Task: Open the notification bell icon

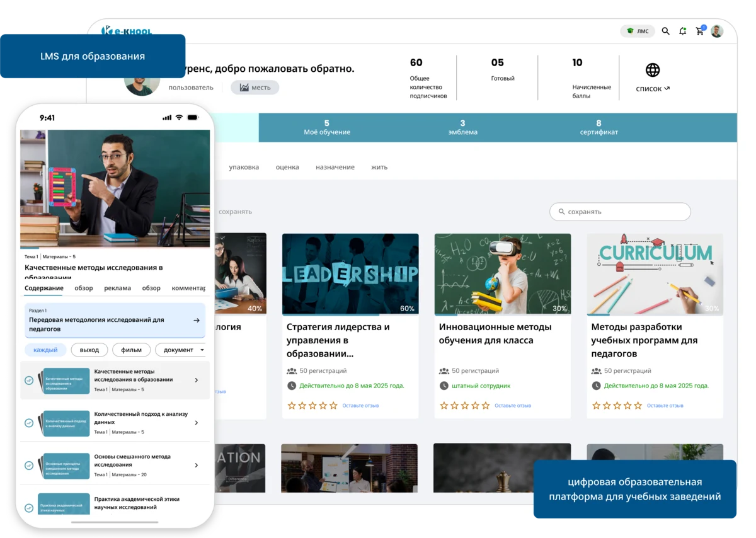Action: (x=682, y=31)
